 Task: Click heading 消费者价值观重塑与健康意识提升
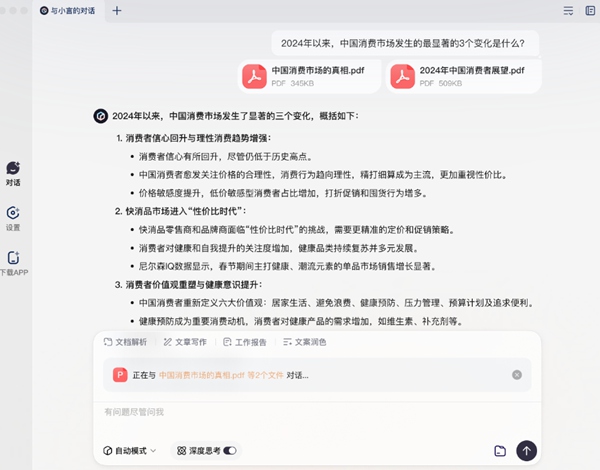pyautogui.click(x=194, y=285)
